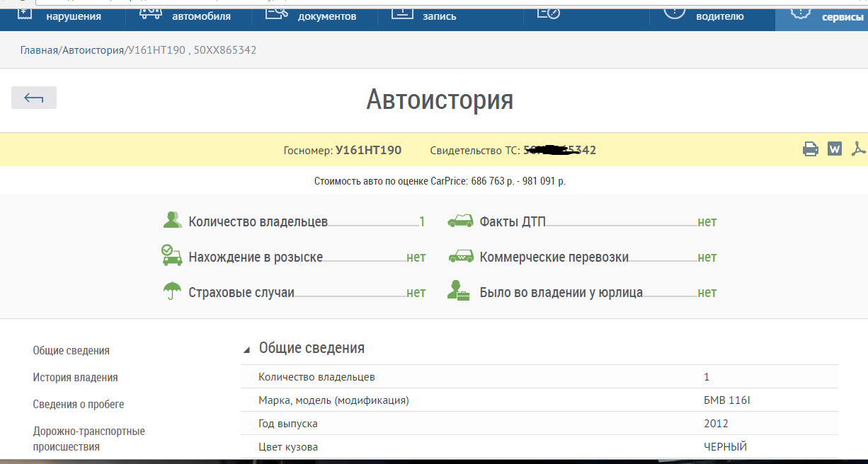The image size is (868, 464).
Task: Open the документов menu item
Action: point(327,16)
